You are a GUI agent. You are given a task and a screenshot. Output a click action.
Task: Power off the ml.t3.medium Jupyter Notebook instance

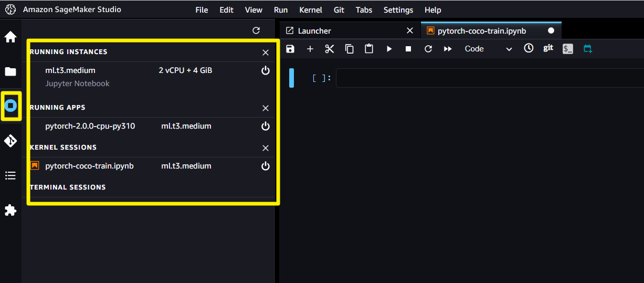266,70
